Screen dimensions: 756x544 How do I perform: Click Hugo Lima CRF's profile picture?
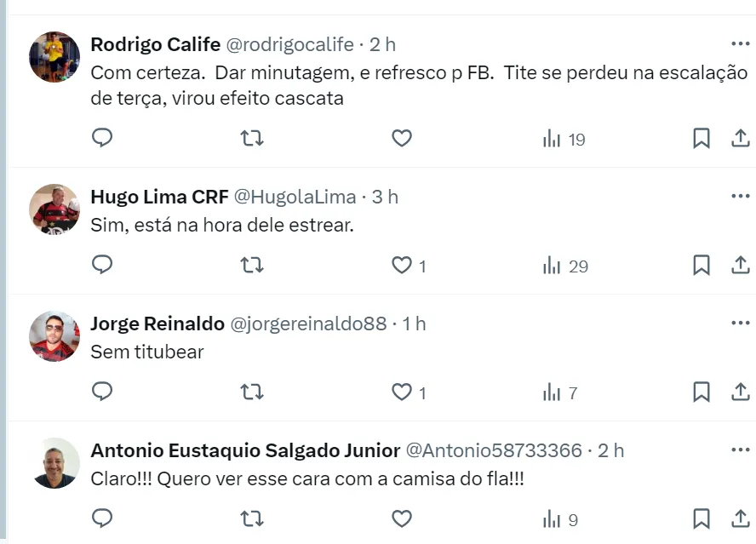click(x=54, y=209)
